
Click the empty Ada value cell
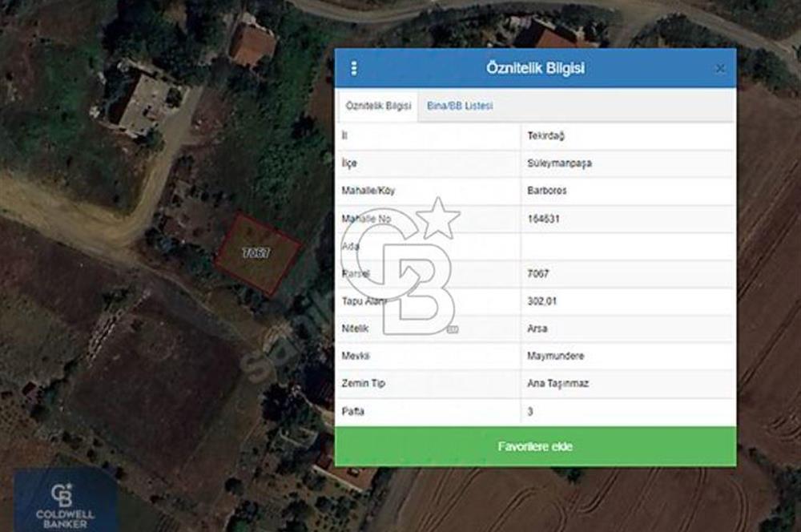pyautogui.click(x=626, y=246)
